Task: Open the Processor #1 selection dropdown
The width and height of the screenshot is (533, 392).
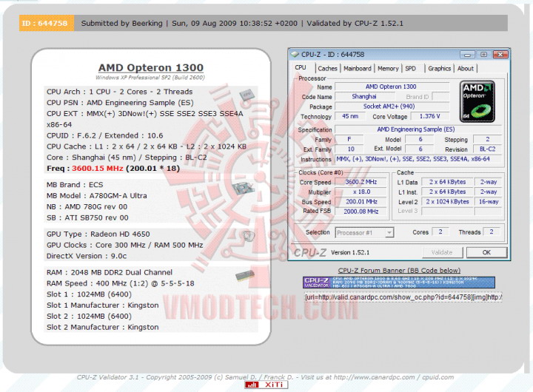Action: (364, 233)
